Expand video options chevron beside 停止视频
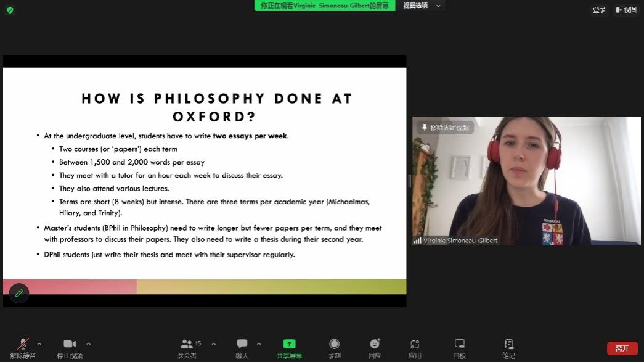This screenshot has height=362, width=644. tap(89, 343)
